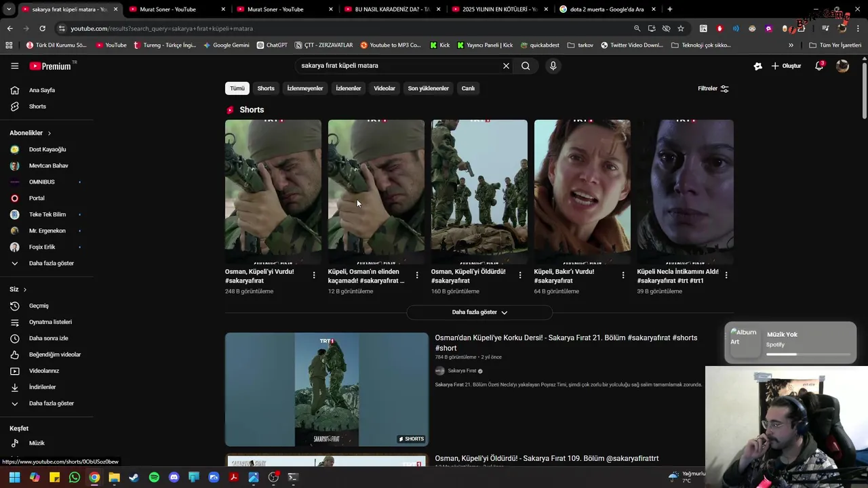
Task: Switch to "BU NASIL KARADENİZ DA?" tab
Action: [x=393, y=9]
